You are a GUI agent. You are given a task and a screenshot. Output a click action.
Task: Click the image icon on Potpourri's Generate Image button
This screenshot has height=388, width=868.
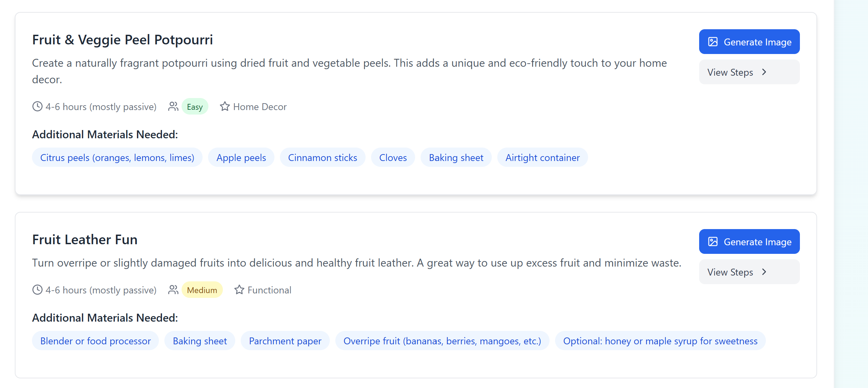(713, 42)
